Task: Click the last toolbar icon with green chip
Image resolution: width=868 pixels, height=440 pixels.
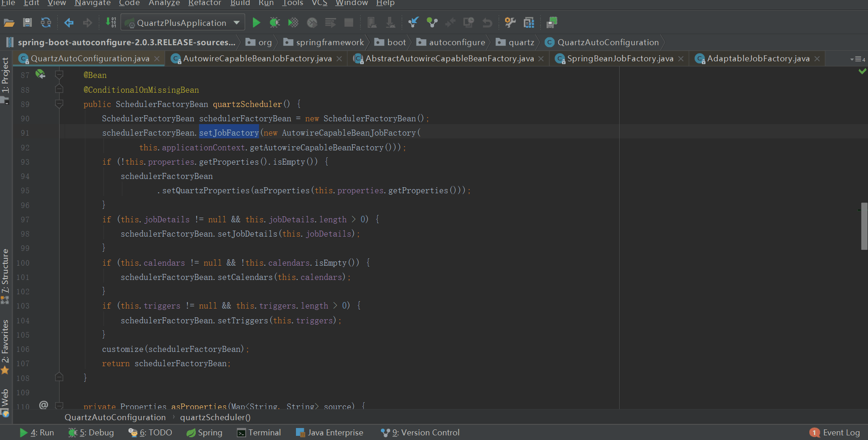Action: 552,22
